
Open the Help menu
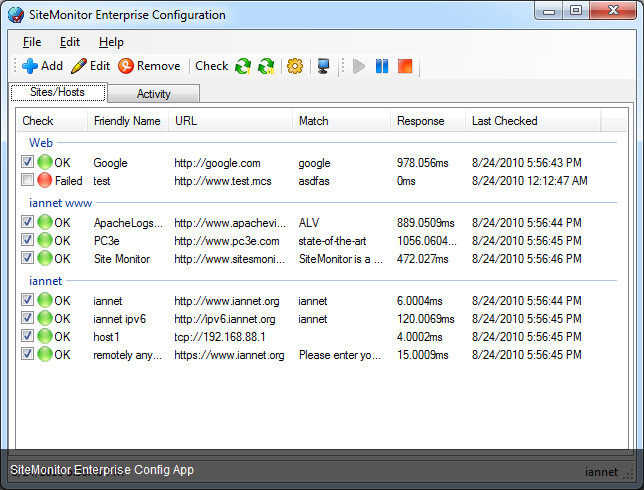(111, 42)
